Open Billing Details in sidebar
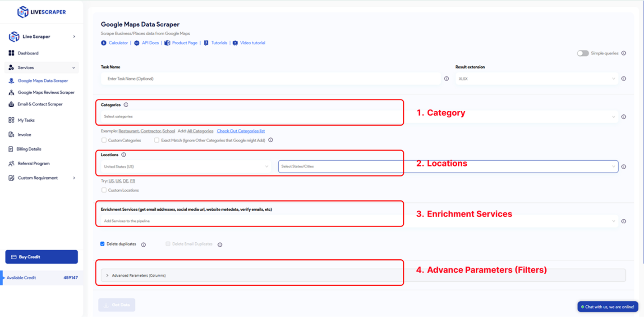This screenshot has width=644, height=317. coord(29,149)
